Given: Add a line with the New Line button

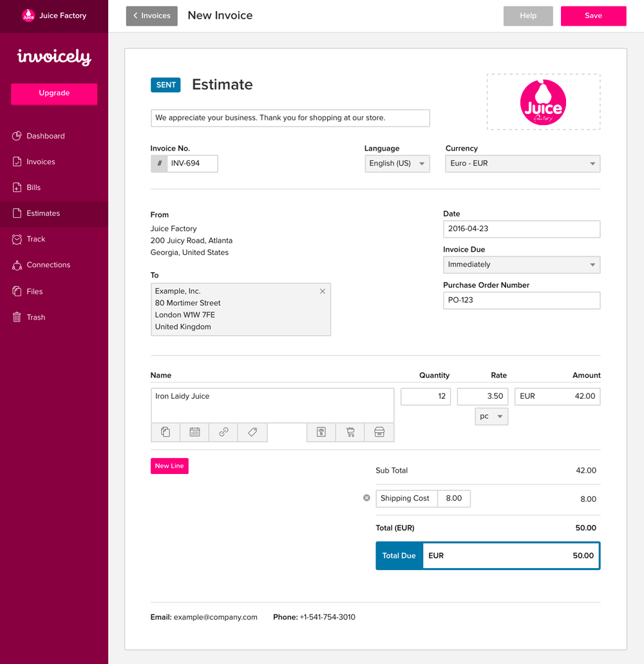Looking at the screenshot, I should tap(169, 465).
